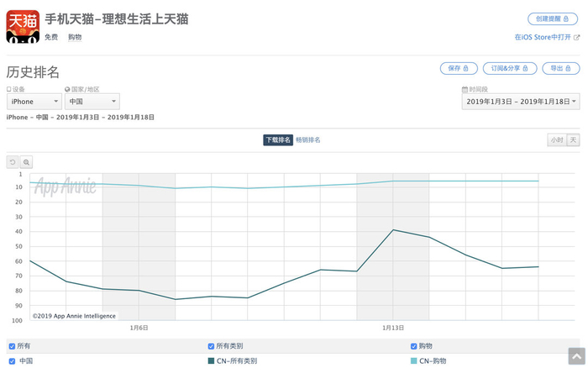Click the globe icon beside 国家/地区
The width and height of the screenshot is (588, 389).
67,89
